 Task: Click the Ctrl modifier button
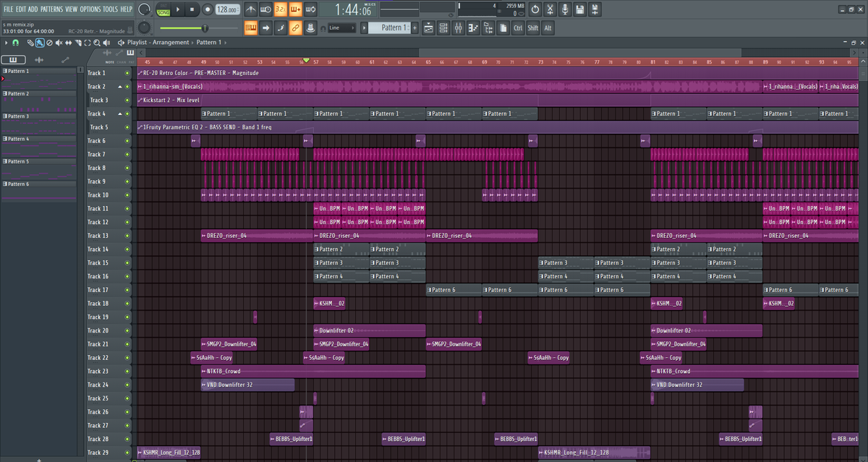click(x=518, y=28)
